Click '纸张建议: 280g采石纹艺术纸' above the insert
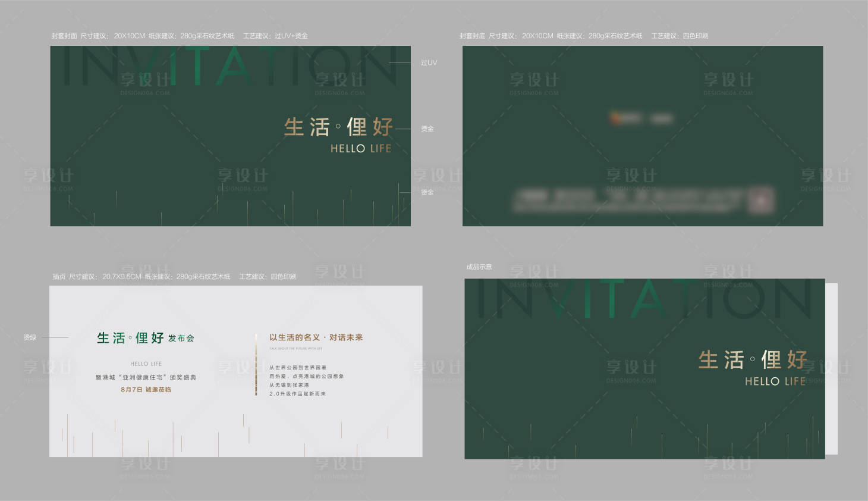Viewport: 868px width, 501px height. coord(187,277)
